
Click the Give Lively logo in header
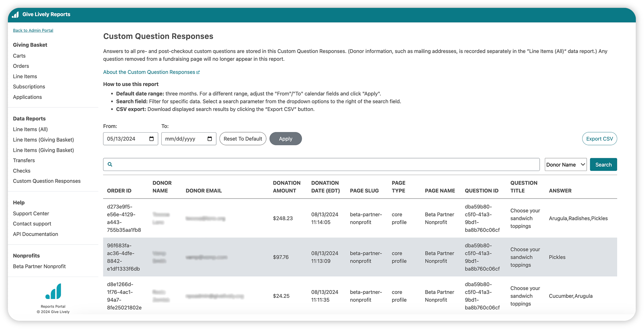pos(15,15)
